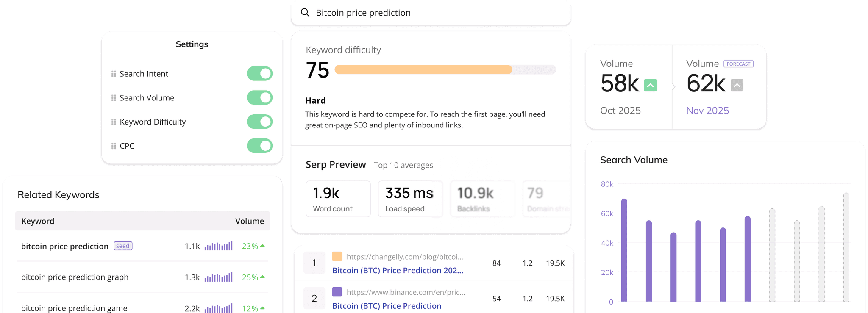Click the green up-arrow next to 58k volume
The image size is (868, 313).
[650, 85]
